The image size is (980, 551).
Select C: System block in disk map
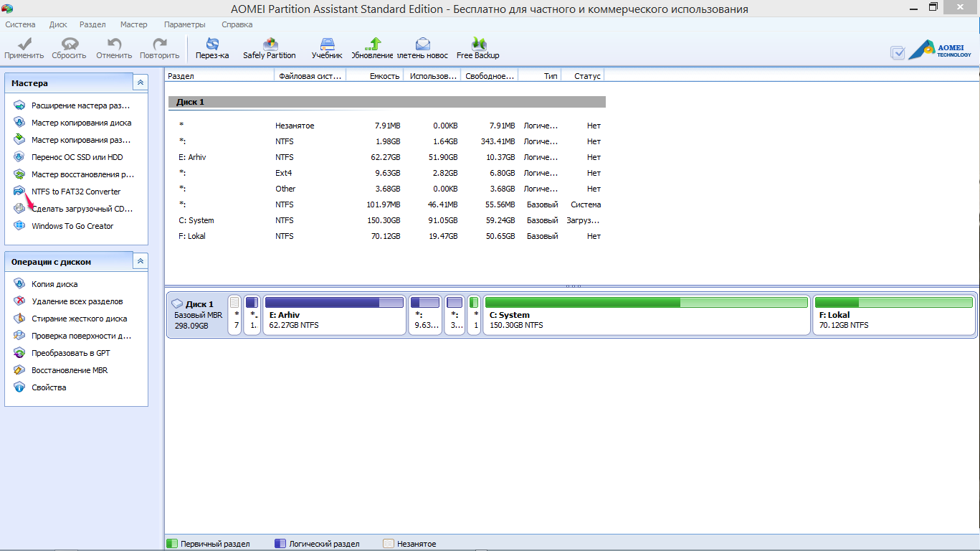point(647,314)
